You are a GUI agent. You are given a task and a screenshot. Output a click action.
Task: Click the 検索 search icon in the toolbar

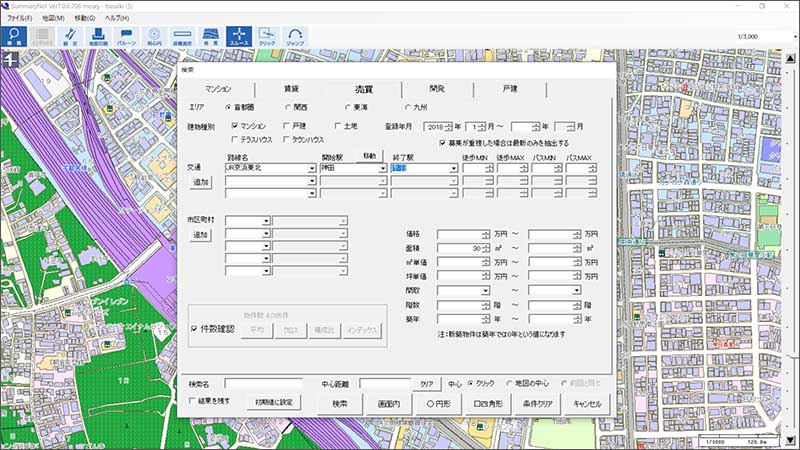[14, 37]
